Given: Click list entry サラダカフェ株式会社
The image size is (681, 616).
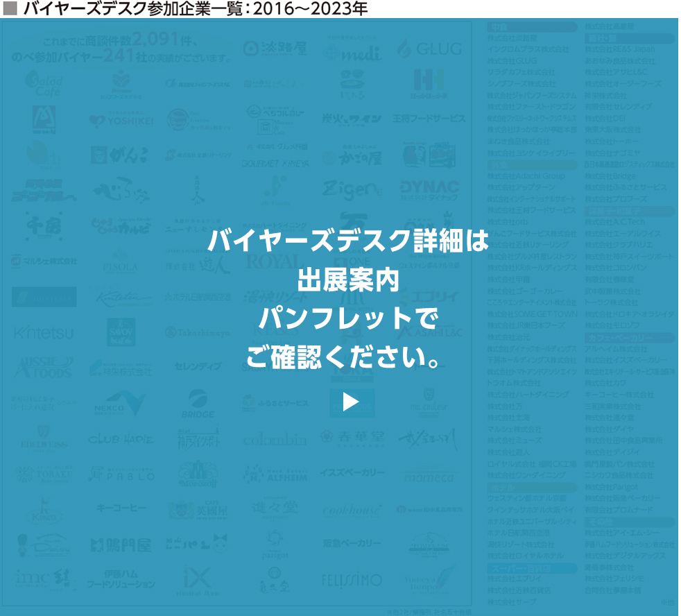Looking at the screenshot, I should [x=521, y=72].
